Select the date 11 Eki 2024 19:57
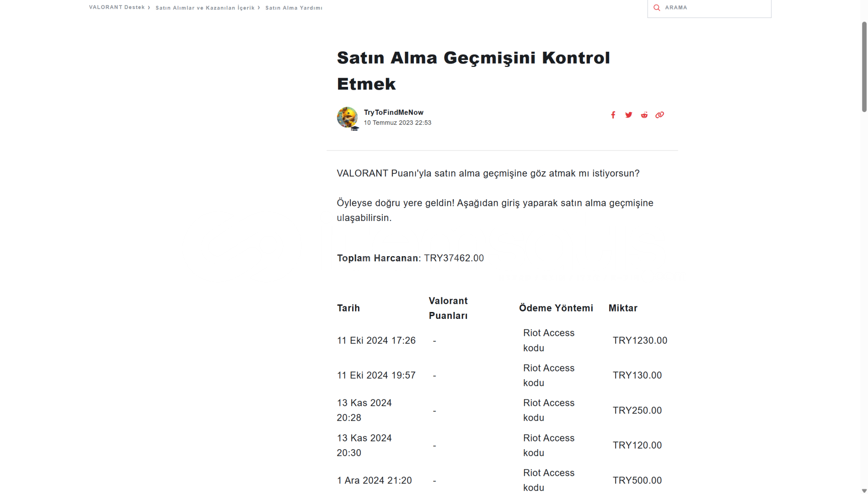868x494 pixels. click(x=376, y=375)
